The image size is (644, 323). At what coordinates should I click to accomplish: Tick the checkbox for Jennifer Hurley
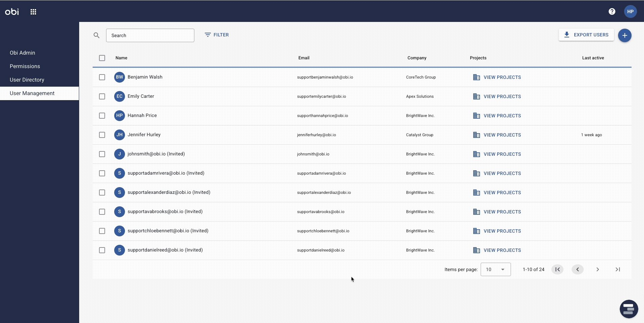point(102,135)
